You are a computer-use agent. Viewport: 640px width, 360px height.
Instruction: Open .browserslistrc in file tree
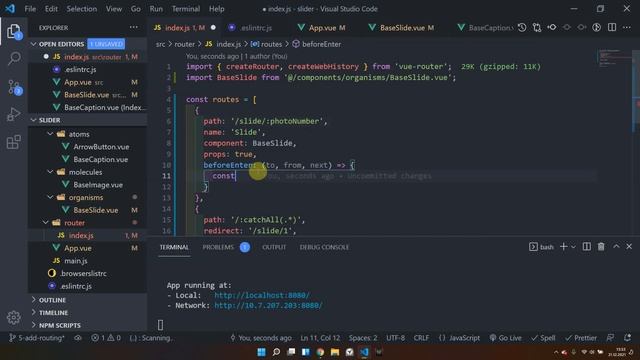click(83, 273)
